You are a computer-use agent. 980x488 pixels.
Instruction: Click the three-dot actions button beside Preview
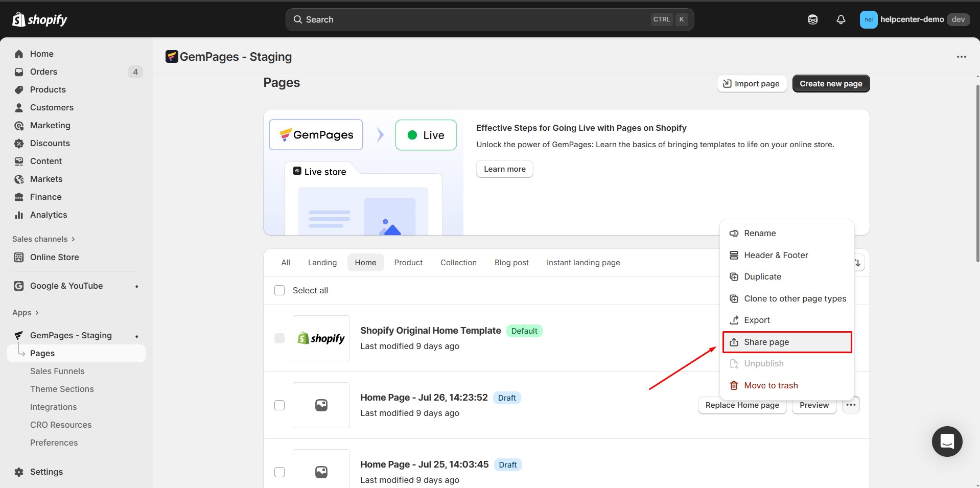pyautogui.click(x=851, y=405)
